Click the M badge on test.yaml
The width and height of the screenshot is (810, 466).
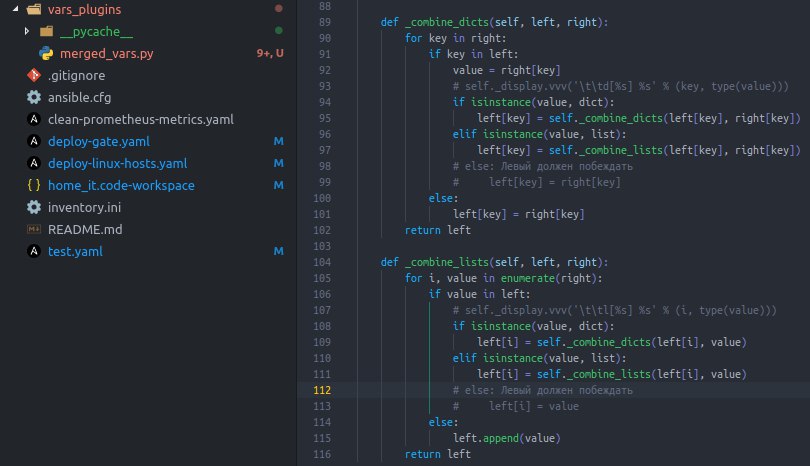click(x=278, y=251)
